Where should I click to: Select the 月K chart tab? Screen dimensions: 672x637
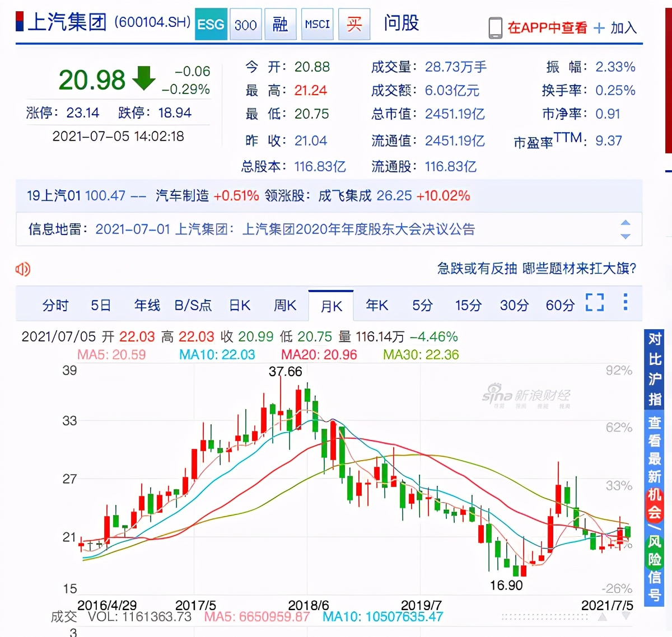pyautogui.click(x=331, y=306)
